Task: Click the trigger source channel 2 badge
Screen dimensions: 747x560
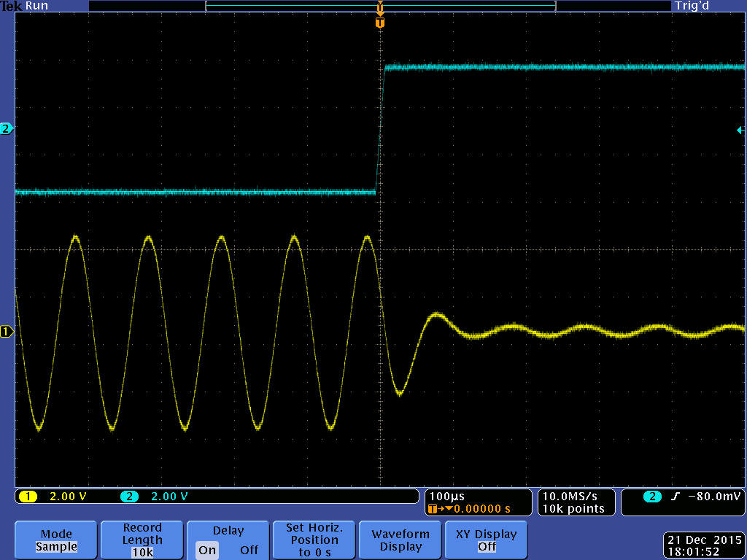Action: coord(652,497)
